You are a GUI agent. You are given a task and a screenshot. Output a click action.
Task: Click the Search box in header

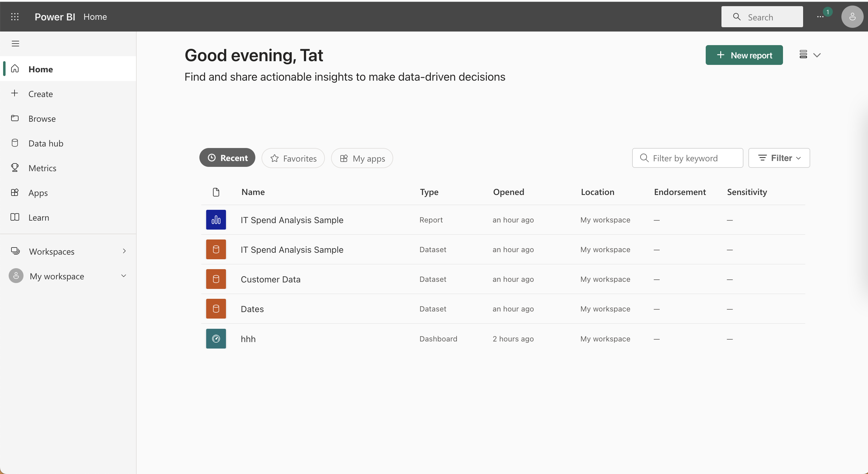point(762,17)
